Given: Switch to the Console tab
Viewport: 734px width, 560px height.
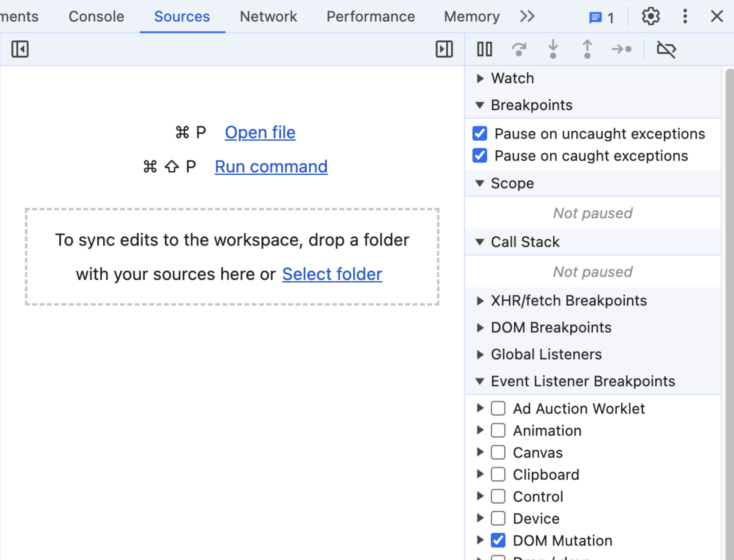Looking at the screenshot, I should coord(96,16).
